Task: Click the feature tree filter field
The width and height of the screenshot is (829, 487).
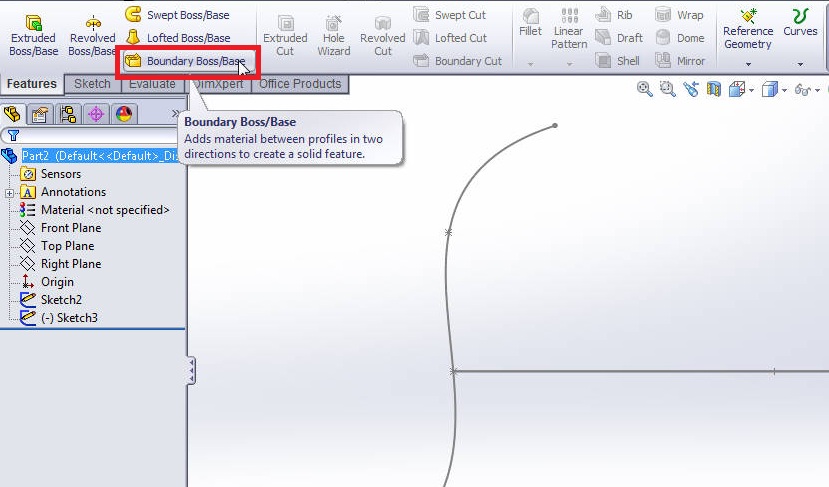Action: pyautogui.click(x=91, y=136)
